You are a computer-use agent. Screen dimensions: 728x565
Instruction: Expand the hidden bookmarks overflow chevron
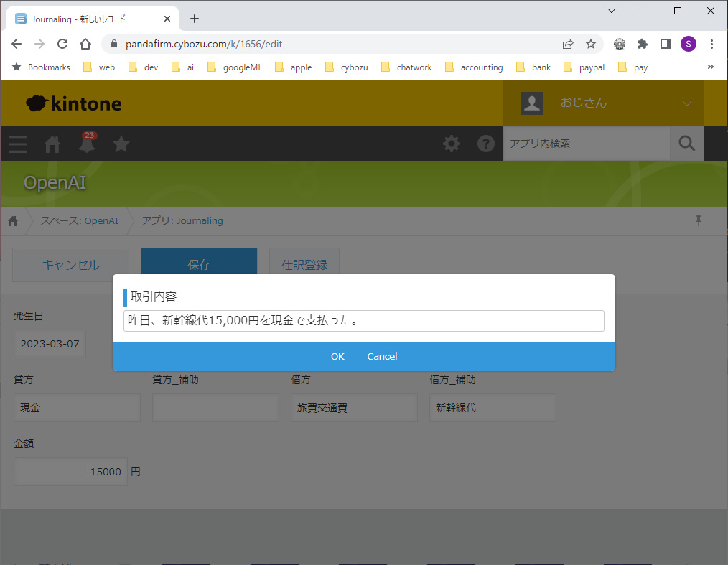[x=711, y=67]
